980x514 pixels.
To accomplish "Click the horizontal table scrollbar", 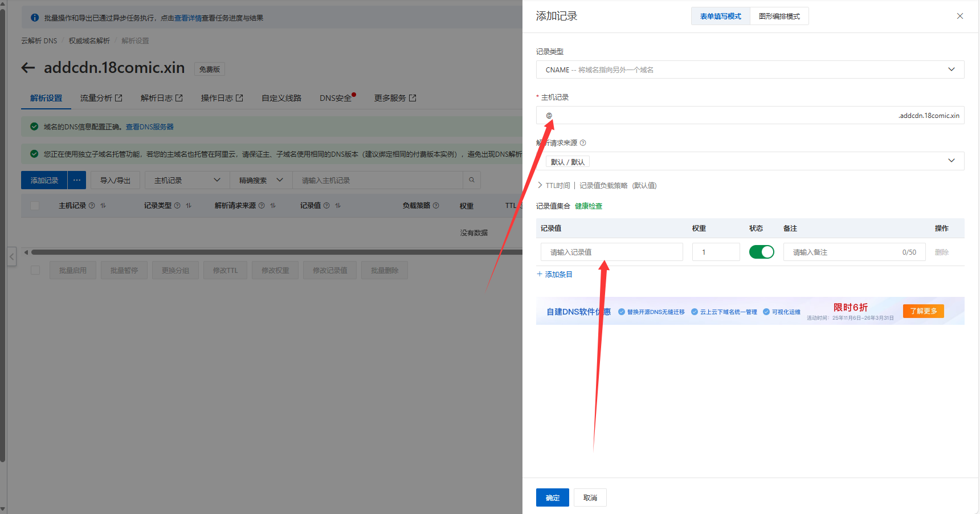I will point(273,252).
